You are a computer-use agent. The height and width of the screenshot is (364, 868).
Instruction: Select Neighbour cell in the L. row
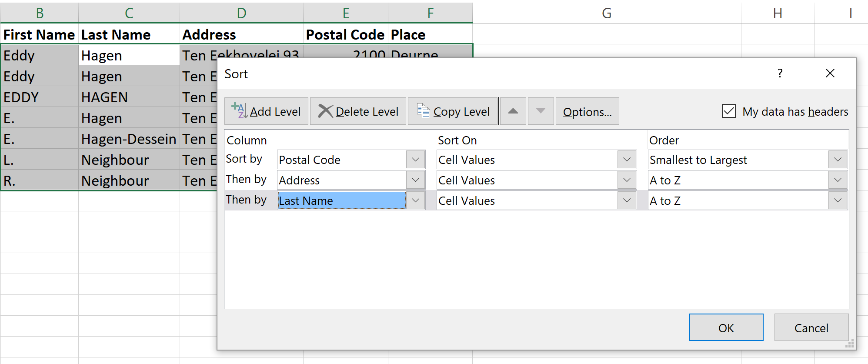point(129,159)
